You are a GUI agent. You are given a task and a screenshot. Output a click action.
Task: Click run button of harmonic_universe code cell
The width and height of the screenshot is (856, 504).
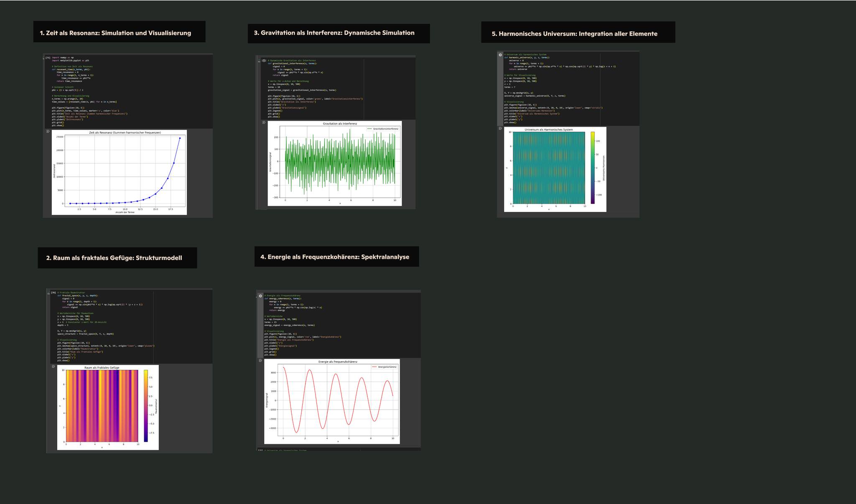tap(500, 55)
